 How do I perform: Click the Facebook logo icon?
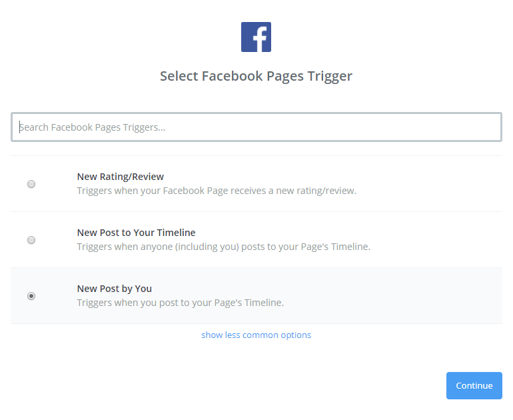pos(256,37)
